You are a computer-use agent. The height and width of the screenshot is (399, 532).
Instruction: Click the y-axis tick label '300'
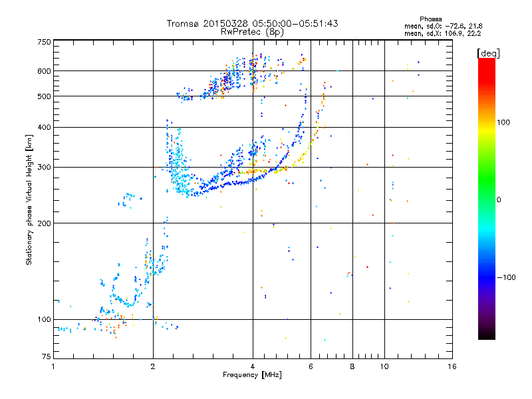pyautogui.click(x=44, y=167)
